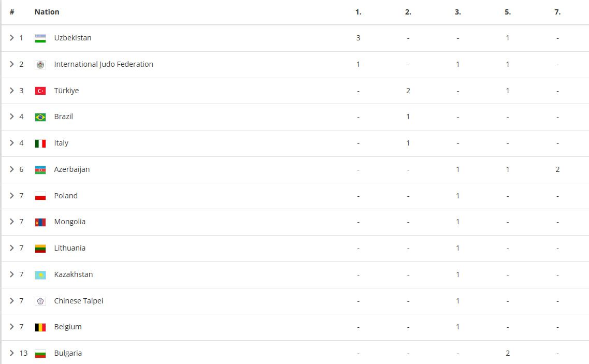Screen dimensions: 589x364
Task: Click the Italy flag icon
Action: [40, 143]
